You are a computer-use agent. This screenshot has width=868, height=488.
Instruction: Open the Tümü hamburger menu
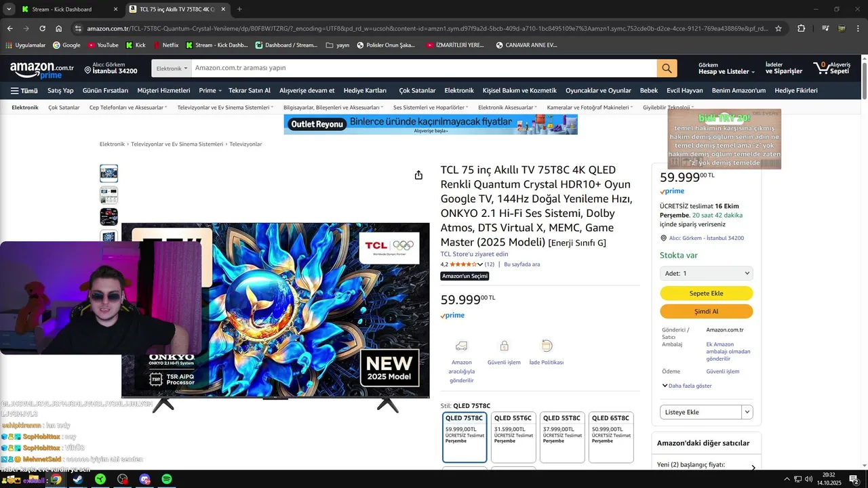point(24,90)
